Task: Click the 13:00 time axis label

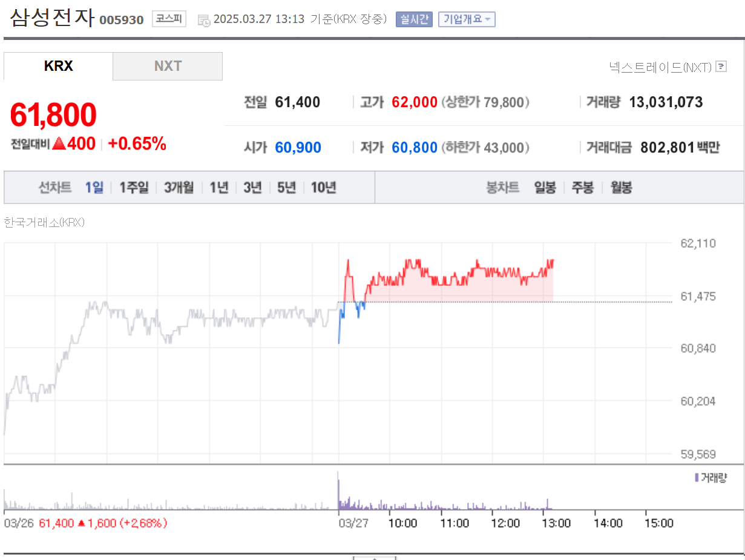Action: pyautogui.click(x=556, y=523)
